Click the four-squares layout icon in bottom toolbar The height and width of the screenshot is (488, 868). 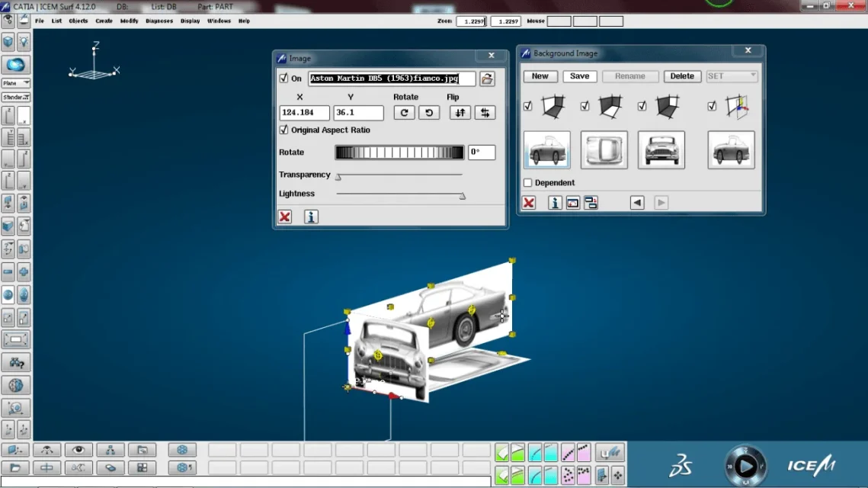pyautogui.click(x=143, y=467)
